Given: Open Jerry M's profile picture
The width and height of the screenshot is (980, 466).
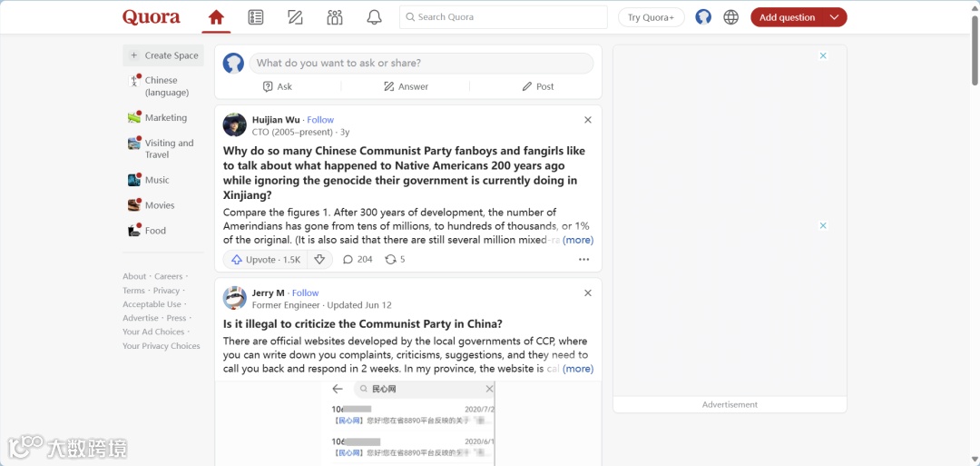Looking at the screenshot, I should click(x=234, y=298).
